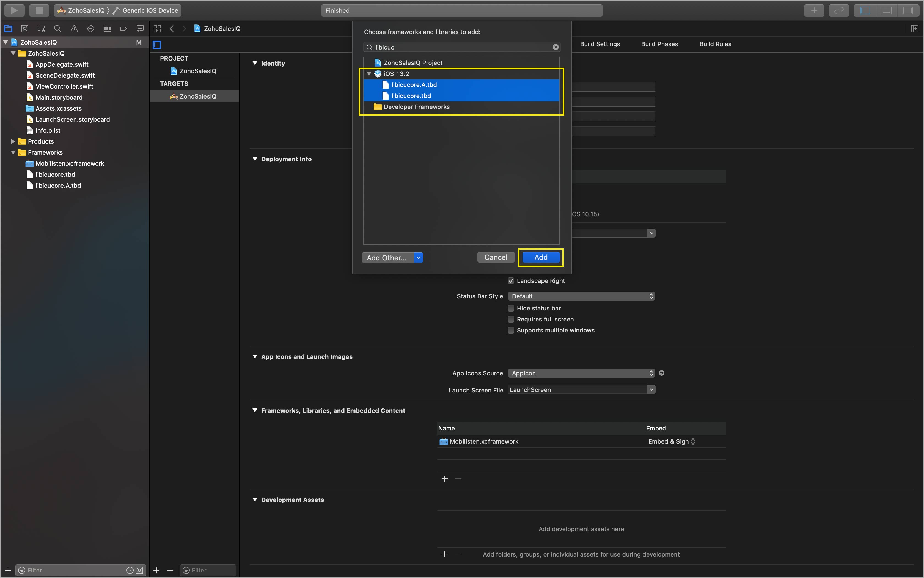The width and height of the screenshot is (924, 578).
Task: Select Mobilisten.xcframework in navigator
Action: [70, 163]
